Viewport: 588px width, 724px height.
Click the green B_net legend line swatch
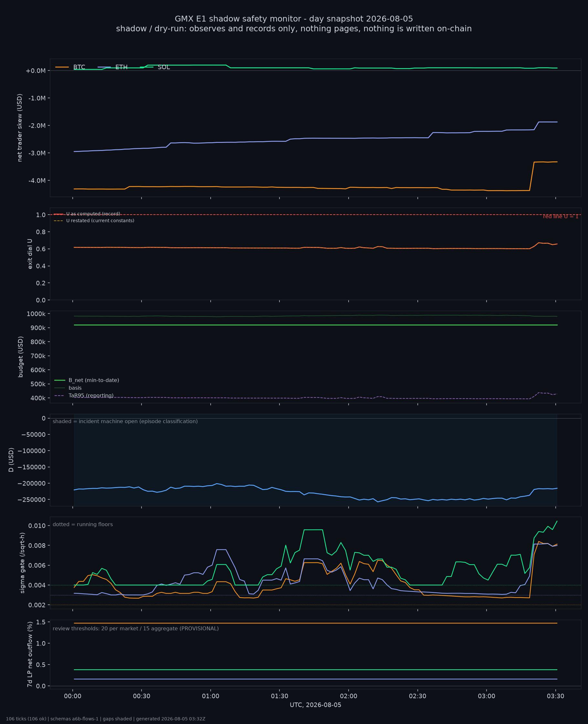60,380
